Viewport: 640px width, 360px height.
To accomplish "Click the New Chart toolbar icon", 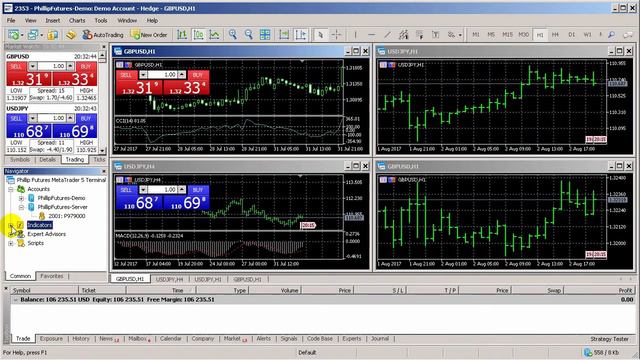I will click(13, 35).
